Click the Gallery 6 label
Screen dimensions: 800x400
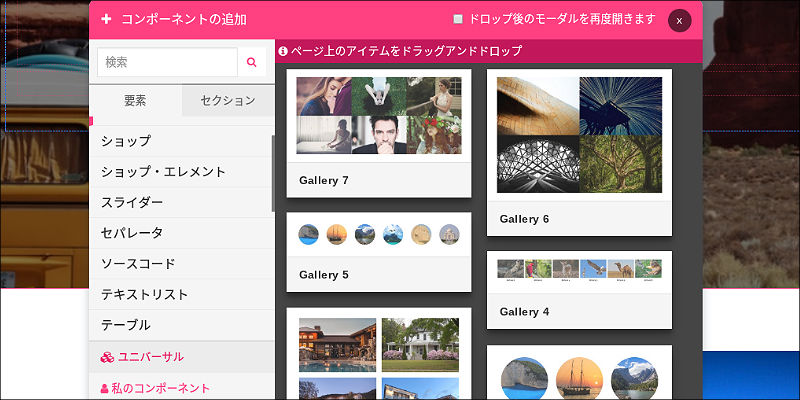[x=524, y=219]
